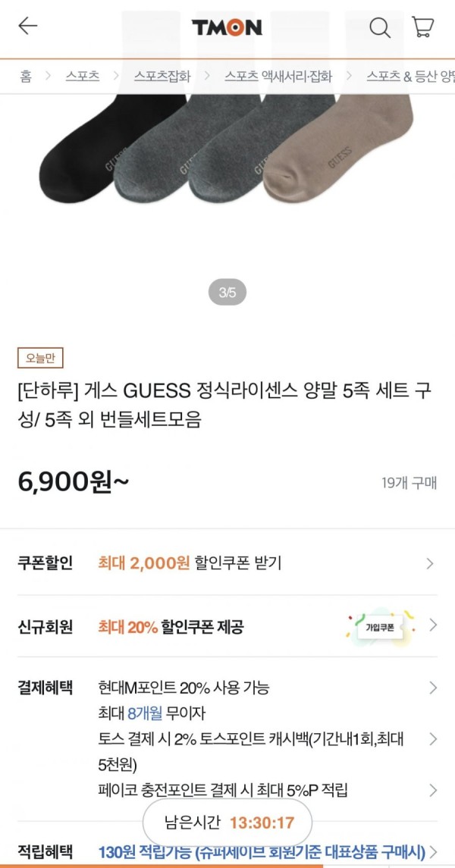The image size is (455, 868).
Task: Click 최대 20% 할인쿠폰 제공 link
Action: (x=171, y=627)
